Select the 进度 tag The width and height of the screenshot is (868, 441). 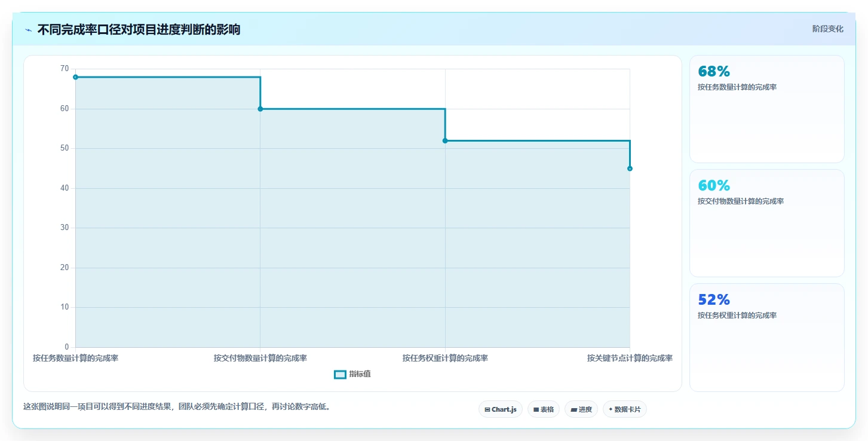click(x=581, y=409)
